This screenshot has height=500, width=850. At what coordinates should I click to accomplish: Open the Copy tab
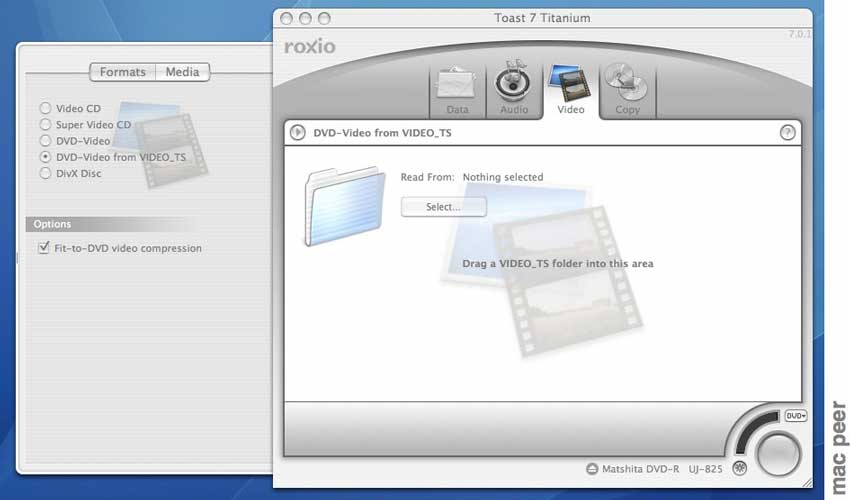[627, 90]
